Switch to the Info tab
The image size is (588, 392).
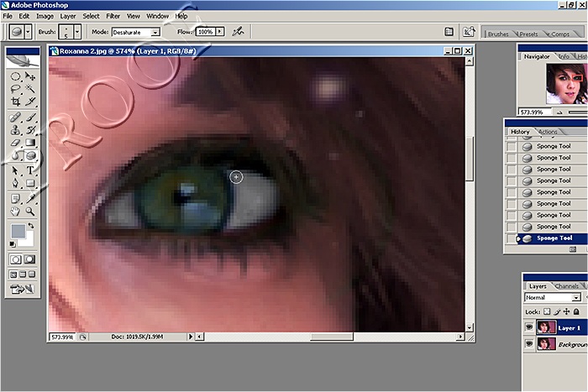tap(564, 56)
